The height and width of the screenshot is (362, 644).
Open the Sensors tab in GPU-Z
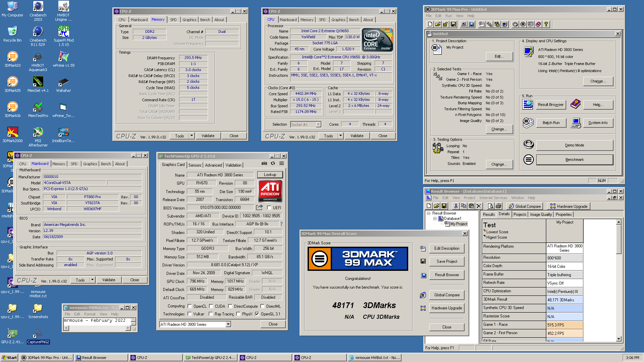point(195,165)
